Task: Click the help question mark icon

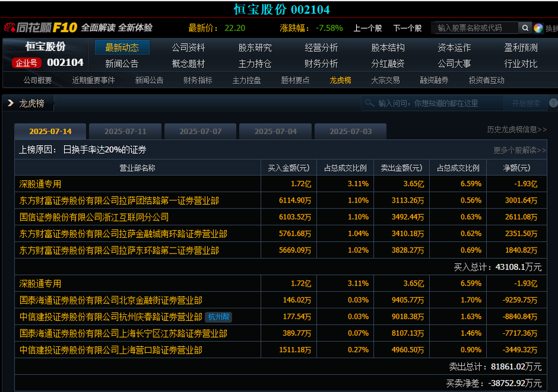Action: click(x=553, y=103)
